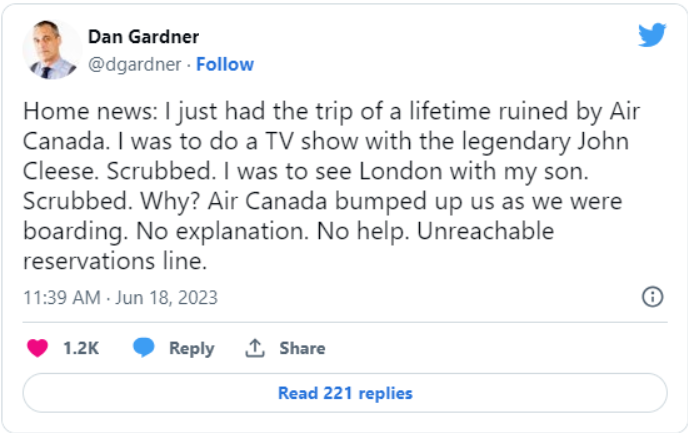This screenshot has width=688, height=433.
Task: Click the phrase "London with my son"
Action: tap(473, 172)
